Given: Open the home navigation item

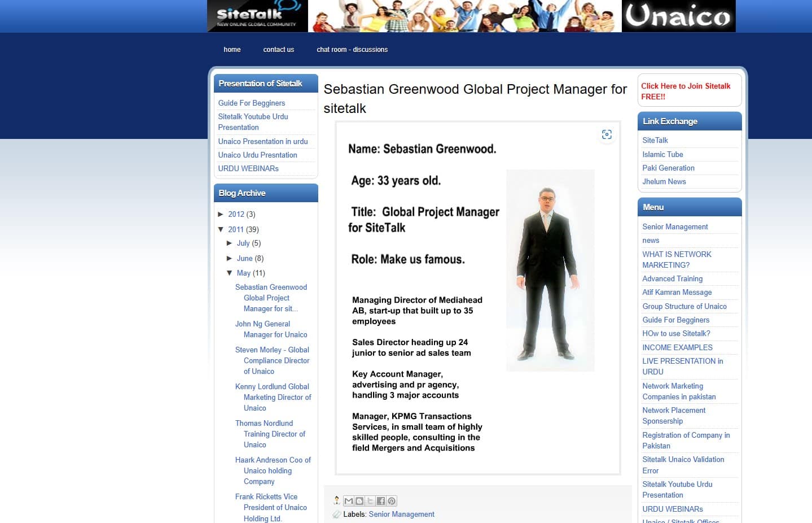Looking at the screenshot, I should (232, 50).
